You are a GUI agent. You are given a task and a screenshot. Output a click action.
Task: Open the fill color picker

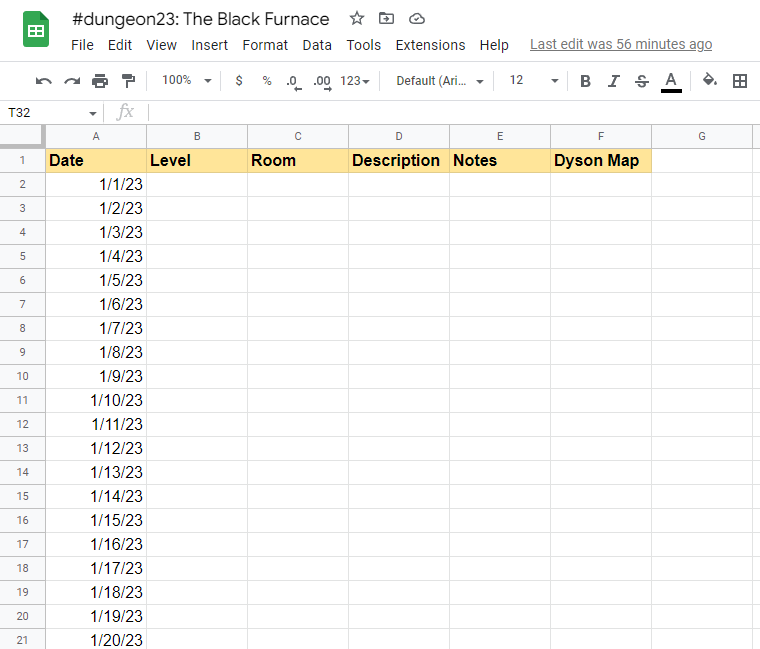[x=710, y=80]
